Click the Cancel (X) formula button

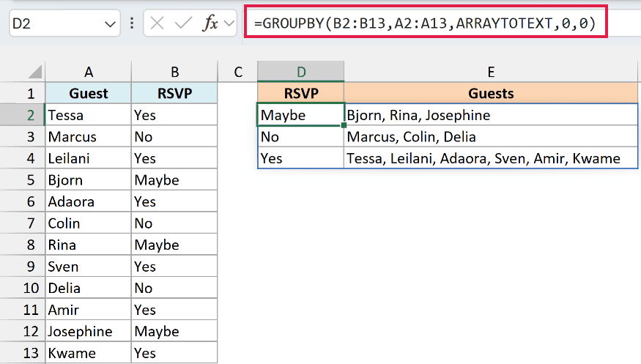[x=157, y=23]
